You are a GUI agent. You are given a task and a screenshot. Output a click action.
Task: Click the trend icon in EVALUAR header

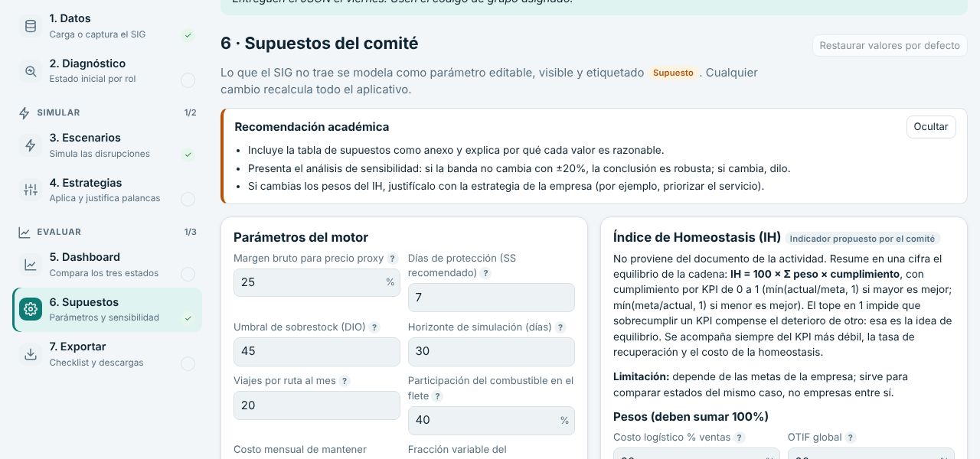24,232
